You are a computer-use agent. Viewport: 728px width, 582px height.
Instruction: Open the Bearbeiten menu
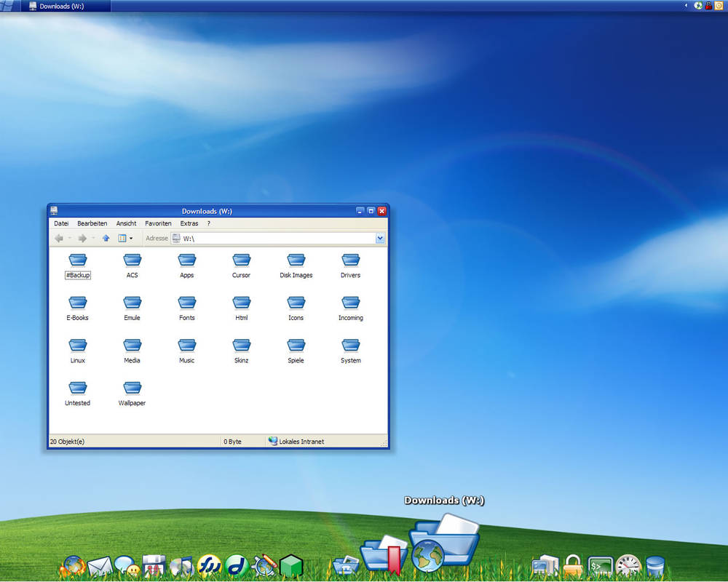(92, 223)
